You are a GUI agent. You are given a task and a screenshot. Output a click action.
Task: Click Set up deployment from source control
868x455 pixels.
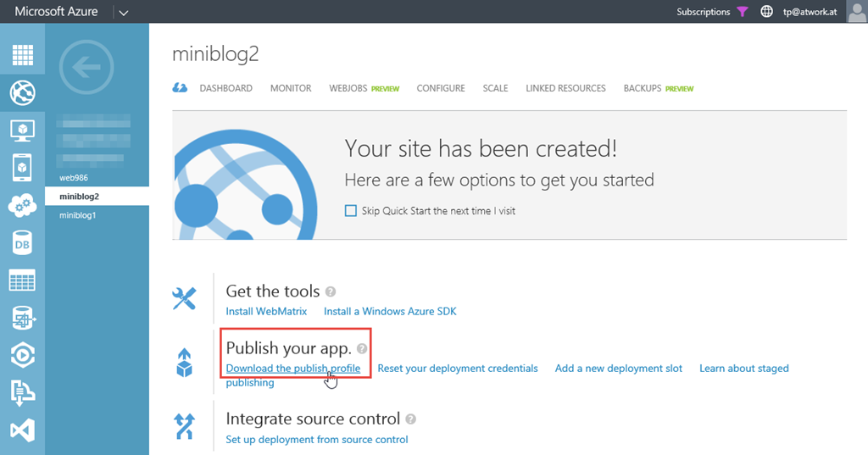[x=317, y=440]
